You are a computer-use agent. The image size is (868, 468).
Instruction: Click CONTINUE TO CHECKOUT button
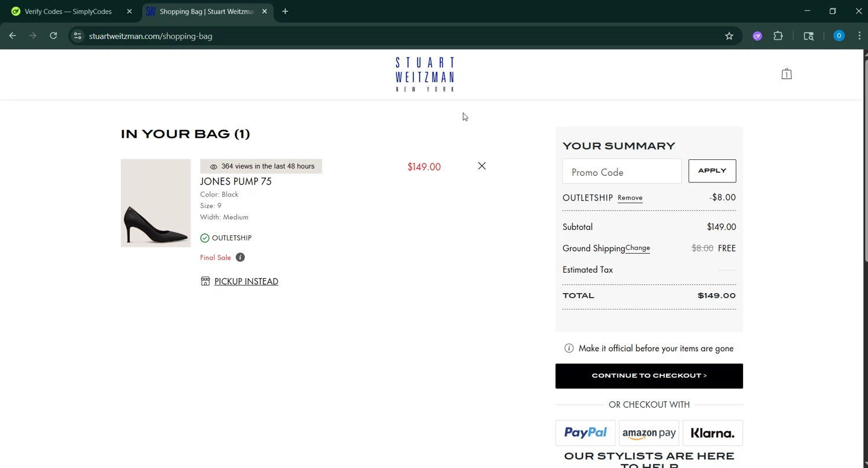point(649,376)
